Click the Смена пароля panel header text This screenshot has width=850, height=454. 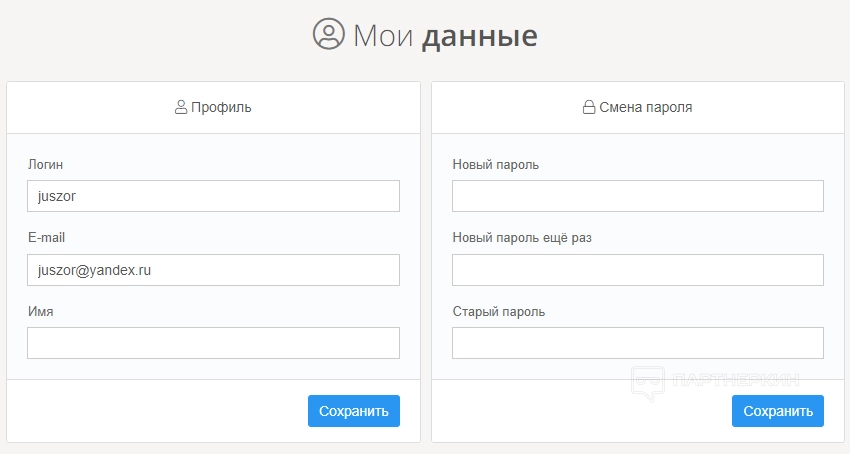[x=645, y=107]
